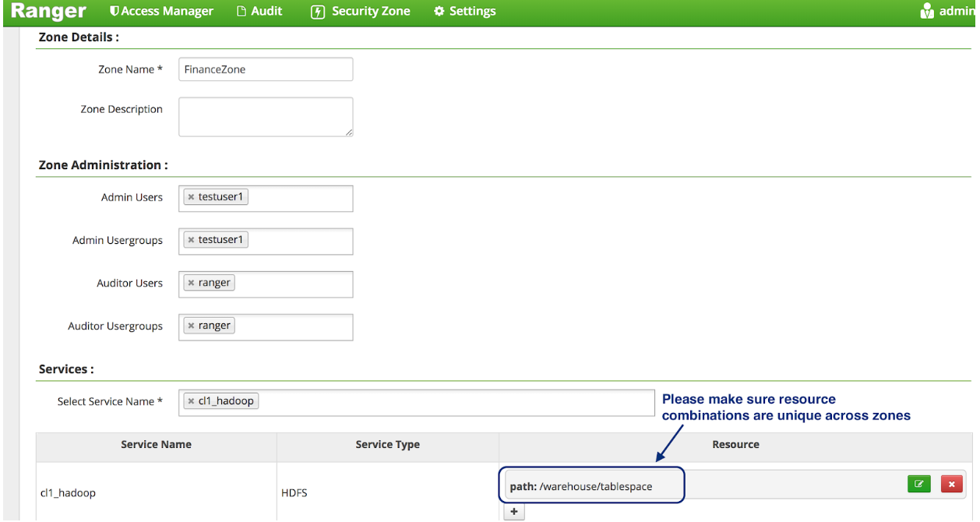Click the Ranger logo link
Viewport: 980px width, 522px height.
tap(48, 11)
